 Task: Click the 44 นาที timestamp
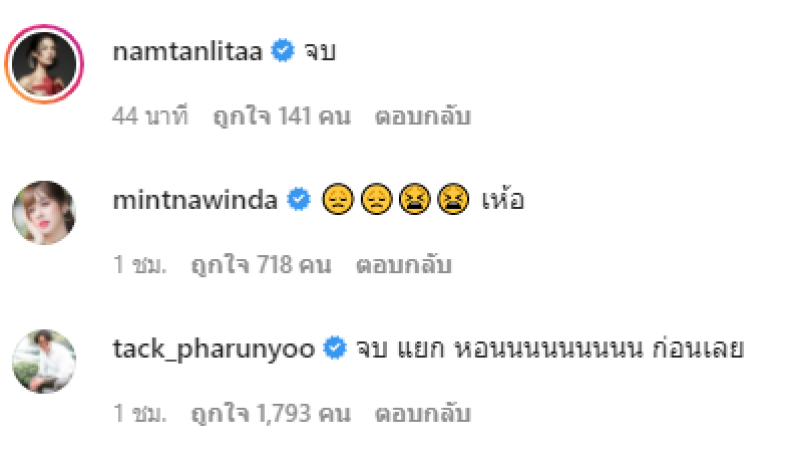[150, 116]
